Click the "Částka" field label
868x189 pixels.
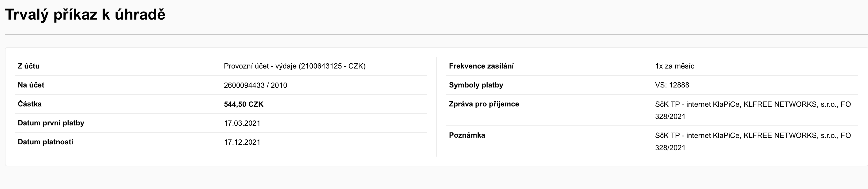tap(30, 104)
